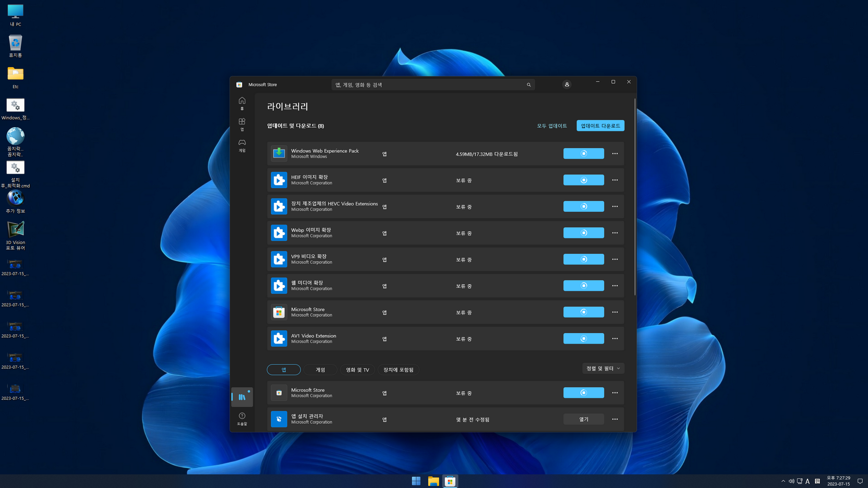The width and height of the screenshot is (868, 488).
Task: Click the 업데이트 및 다운로드 (8) heading
Action: coord(295,126)
